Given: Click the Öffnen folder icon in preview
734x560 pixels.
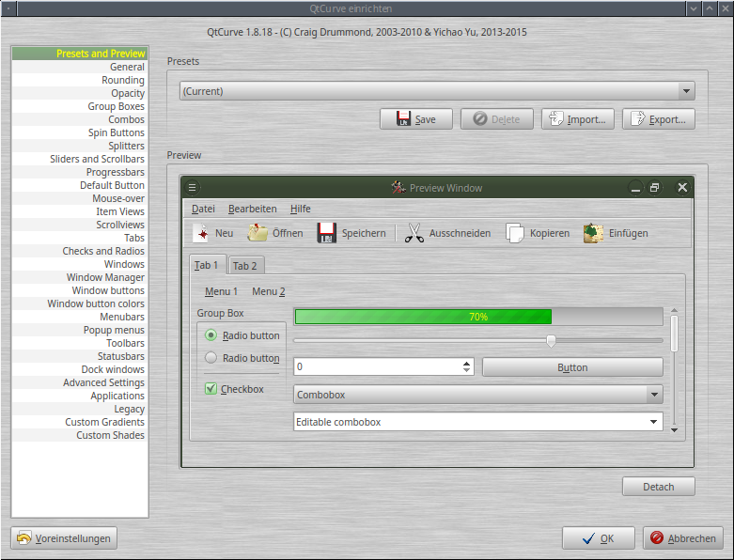Looking at the screenshot, I should click(x=258, y=233).
